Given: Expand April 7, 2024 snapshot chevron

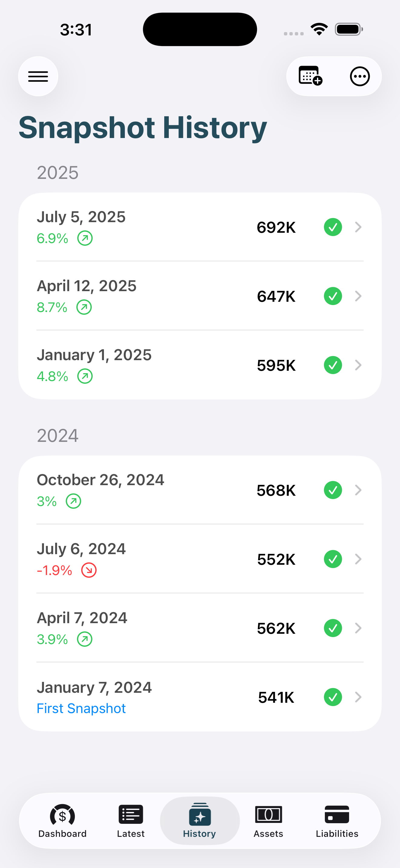Looking at the screenshot, I should 358,628.
